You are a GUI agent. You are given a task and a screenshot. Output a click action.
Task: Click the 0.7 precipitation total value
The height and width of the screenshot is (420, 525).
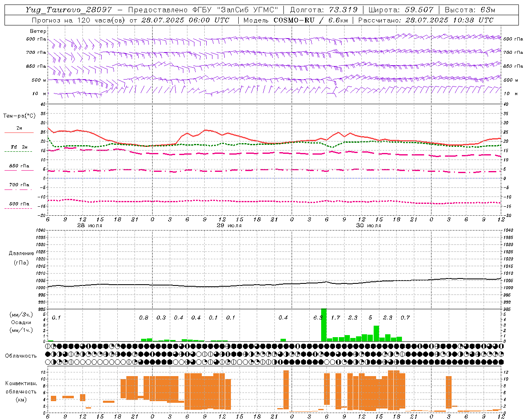[x=405, y=318]
